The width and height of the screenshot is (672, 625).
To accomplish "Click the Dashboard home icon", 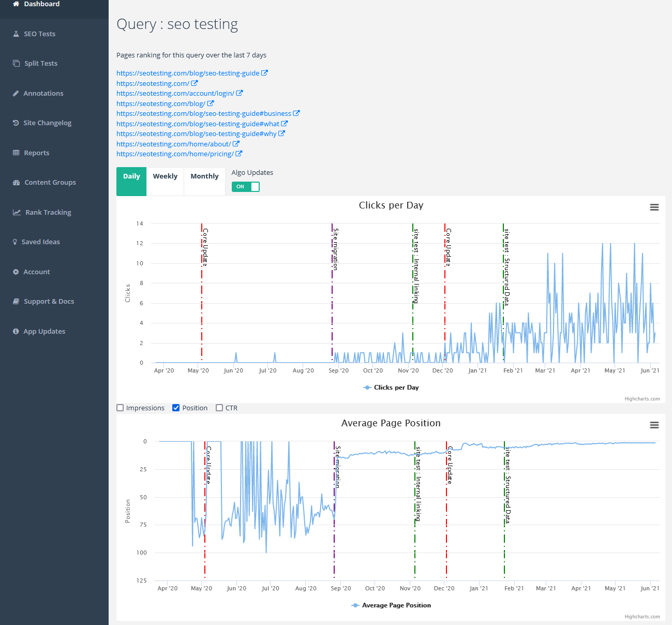I will pos(16,4).
